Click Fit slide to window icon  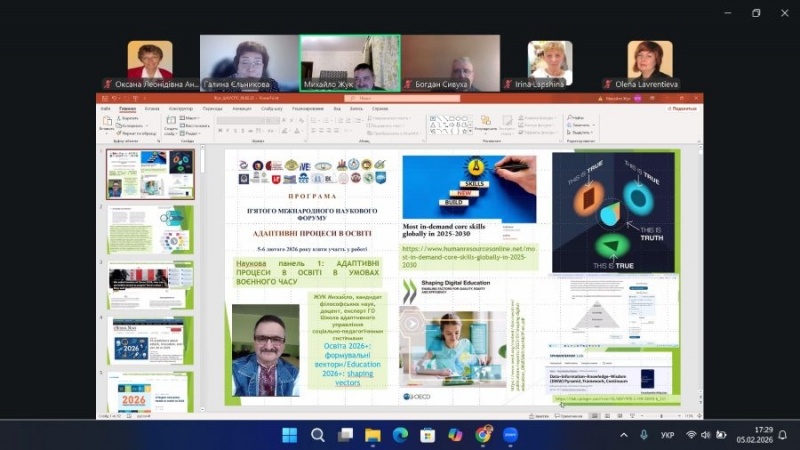699,416
